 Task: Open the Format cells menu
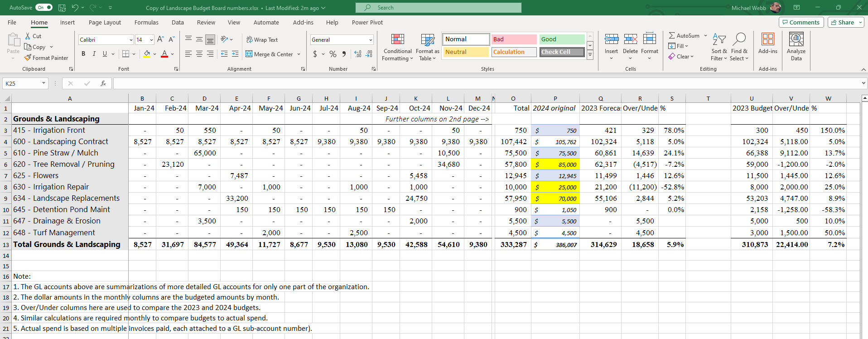pos(650,47)
